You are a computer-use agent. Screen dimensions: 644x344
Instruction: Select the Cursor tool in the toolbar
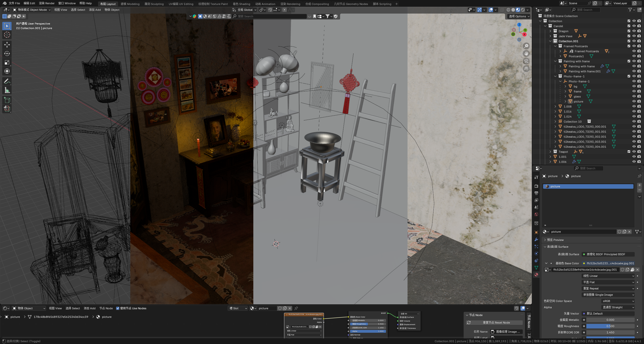click(x=7, y=35)
